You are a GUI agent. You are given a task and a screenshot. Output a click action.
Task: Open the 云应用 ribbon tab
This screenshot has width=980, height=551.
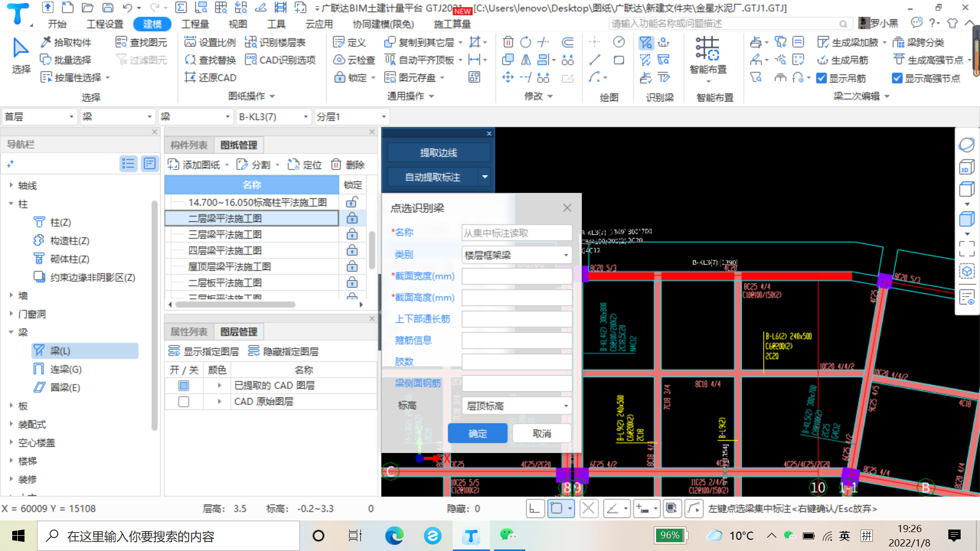coord(319,24)
